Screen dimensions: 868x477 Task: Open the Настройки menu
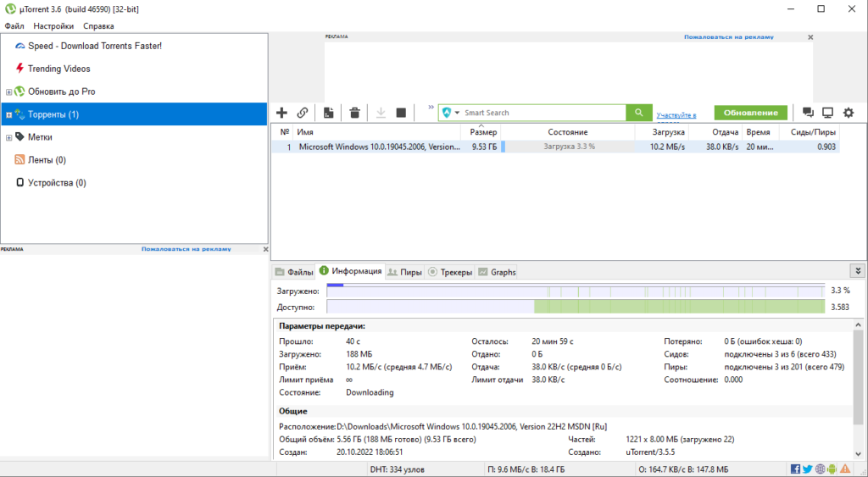click(x=53, y=26)
